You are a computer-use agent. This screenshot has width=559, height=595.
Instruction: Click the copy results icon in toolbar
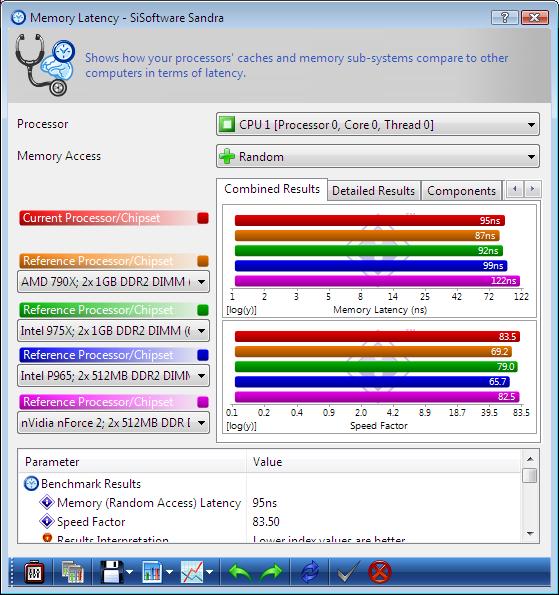pos(72,572)
